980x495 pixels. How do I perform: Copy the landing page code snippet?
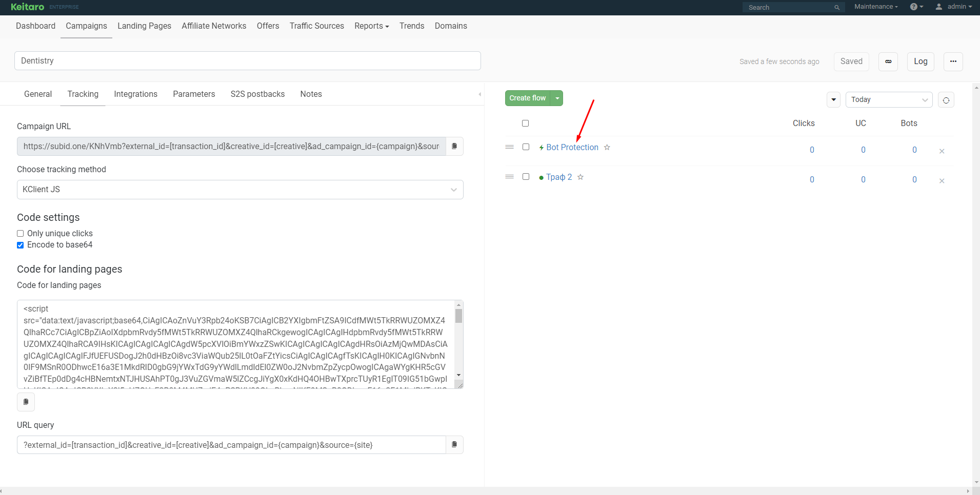pos(26,402)
